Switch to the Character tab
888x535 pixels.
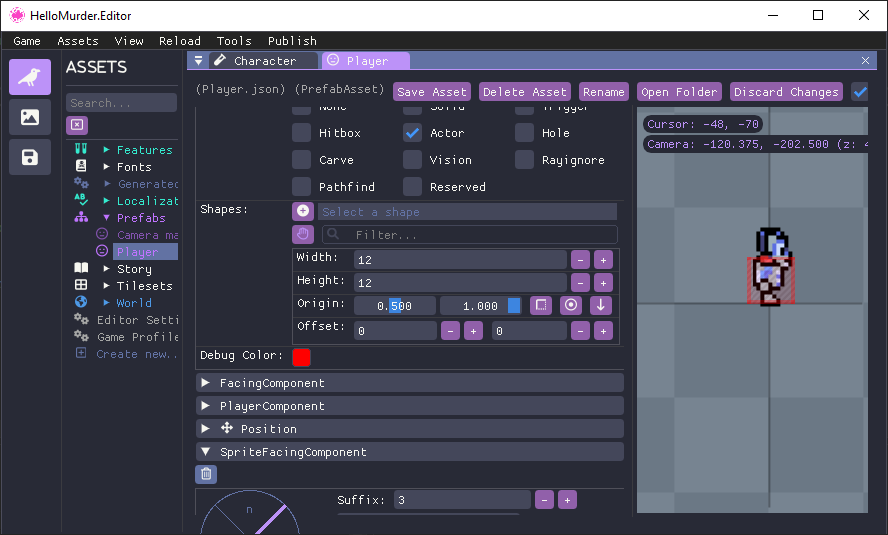264,61
